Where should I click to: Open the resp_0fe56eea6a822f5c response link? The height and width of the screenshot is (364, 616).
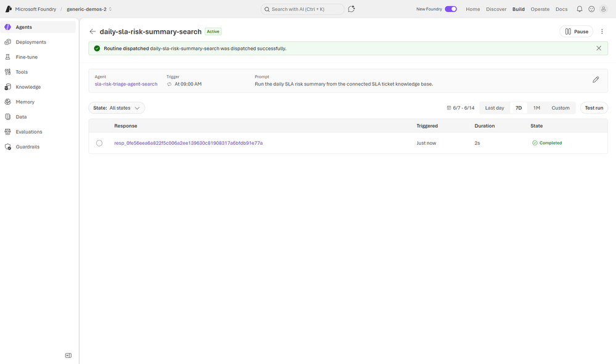pos(189,143)
